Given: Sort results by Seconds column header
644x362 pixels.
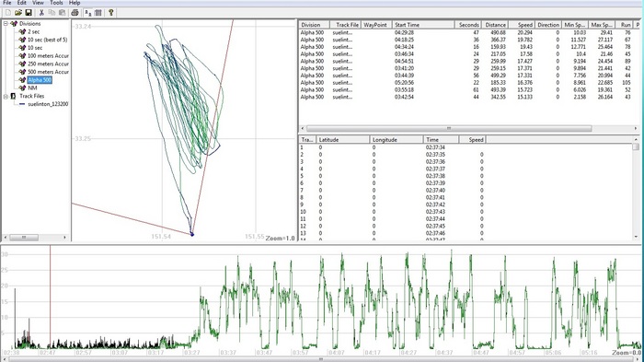Looking at the screenshot, I should tap(467, 25).
